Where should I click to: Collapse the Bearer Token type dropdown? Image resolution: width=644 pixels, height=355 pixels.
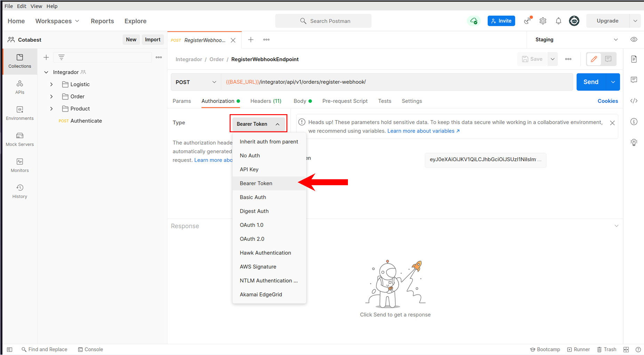click(x=258, y=124)
